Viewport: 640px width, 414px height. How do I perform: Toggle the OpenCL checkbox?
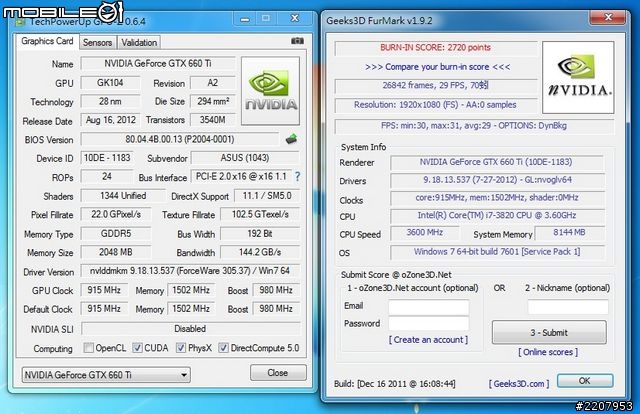pyautogui.click(x=88, y=348)
